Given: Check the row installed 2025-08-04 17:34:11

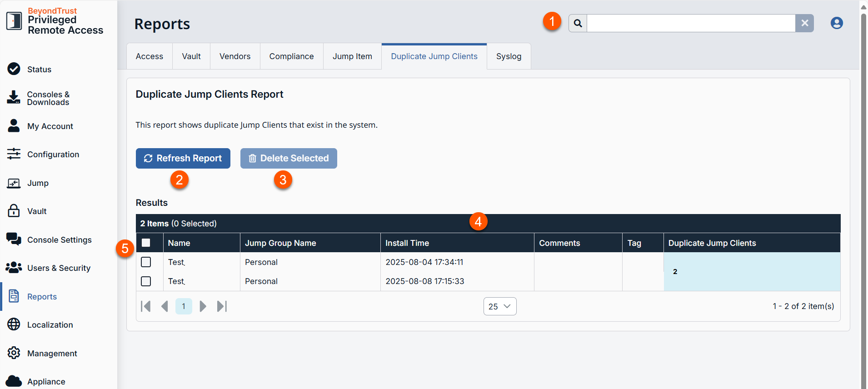Looking at the screenshot, I should [x=146, y=262].
